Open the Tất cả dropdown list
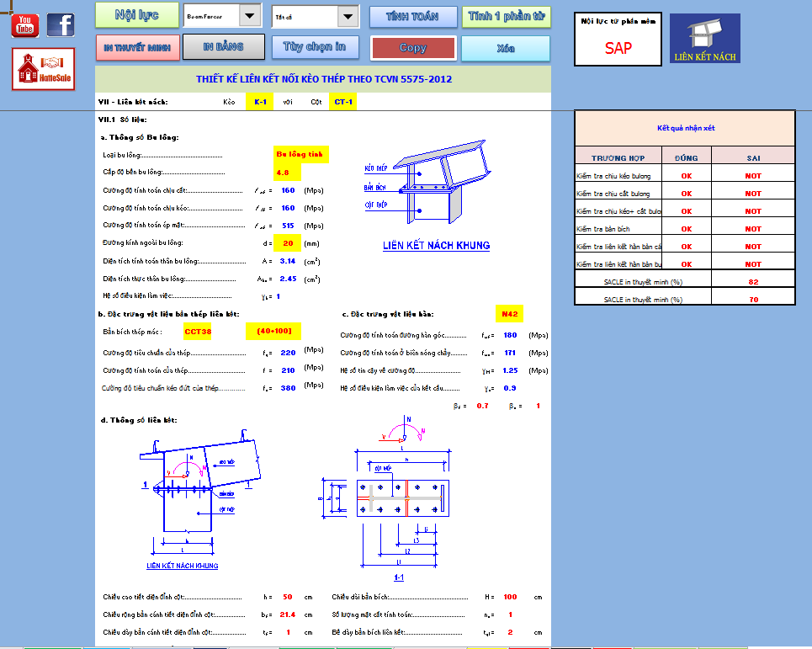Screen dimensions: 812x649 coord(348,17)
